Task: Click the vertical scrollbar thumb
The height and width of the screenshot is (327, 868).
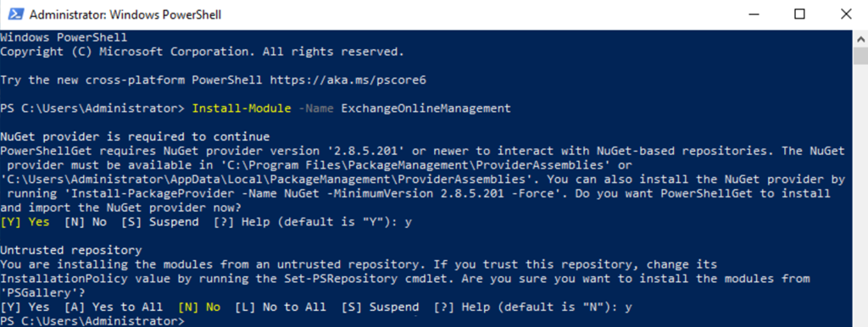Action: pos(860,57)
